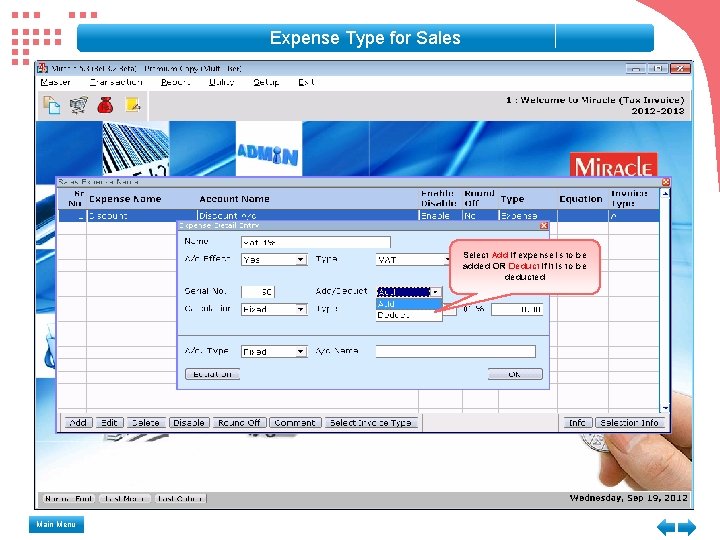Viewport: 720px width, 540px height.
Task: Click scroll up arrow of expense list
Action: (665, 194)
